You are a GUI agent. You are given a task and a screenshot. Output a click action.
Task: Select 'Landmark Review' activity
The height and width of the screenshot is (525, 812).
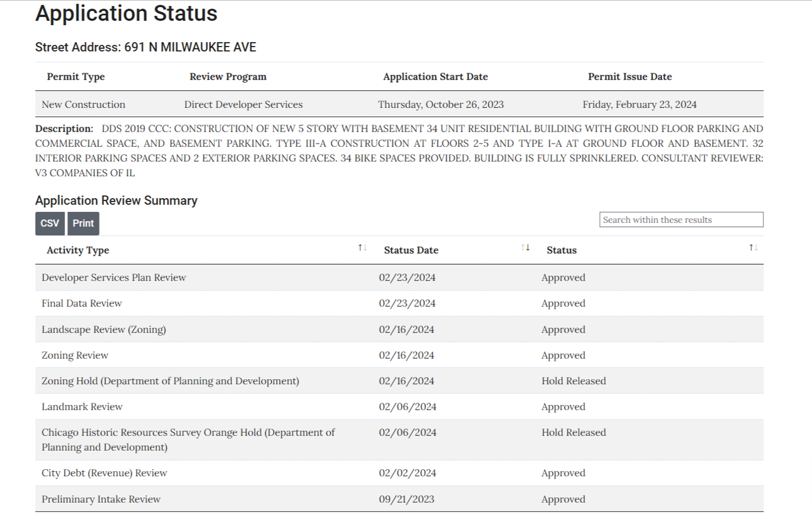(x=82, y=407)
